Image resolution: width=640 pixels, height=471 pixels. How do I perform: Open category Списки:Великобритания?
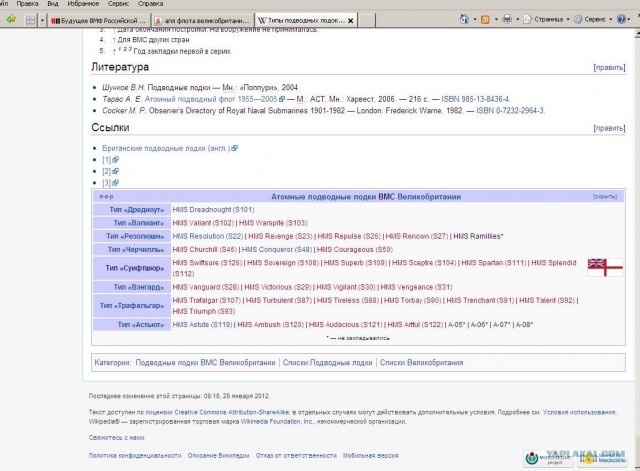tap(421, 363)
